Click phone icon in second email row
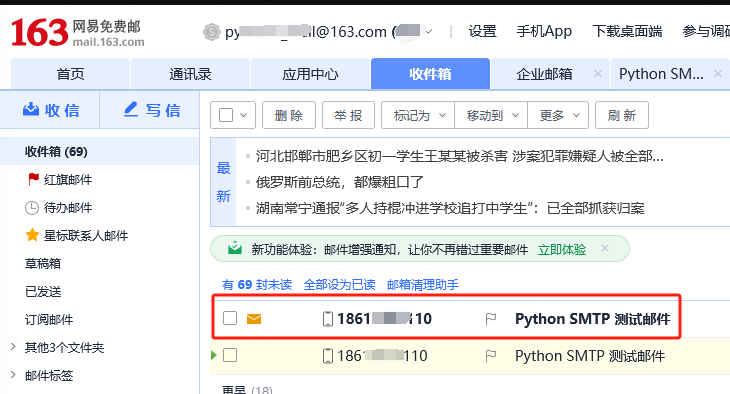 pos(328,356)
